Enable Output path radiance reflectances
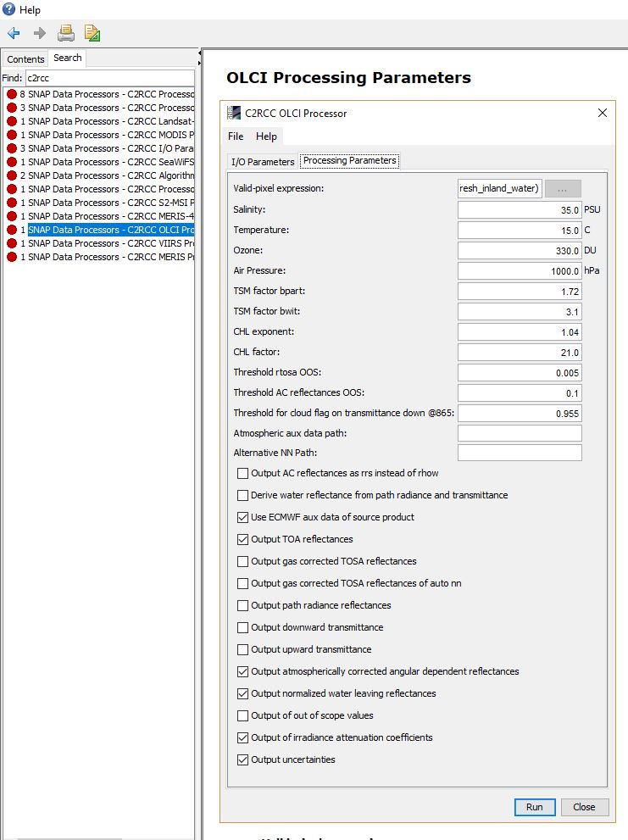The width and height of the screenshot is (628, 840). (x=242, y=605)
